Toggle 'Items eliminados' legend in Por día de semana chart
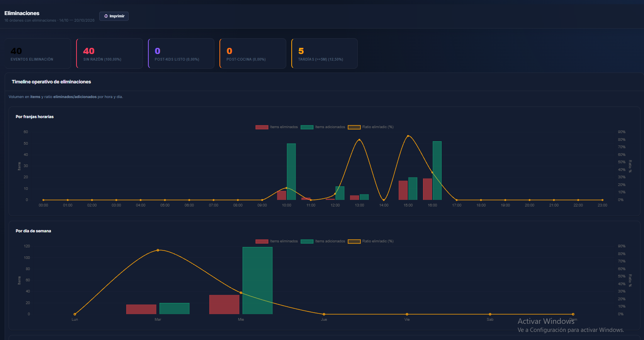 point(277,241)
